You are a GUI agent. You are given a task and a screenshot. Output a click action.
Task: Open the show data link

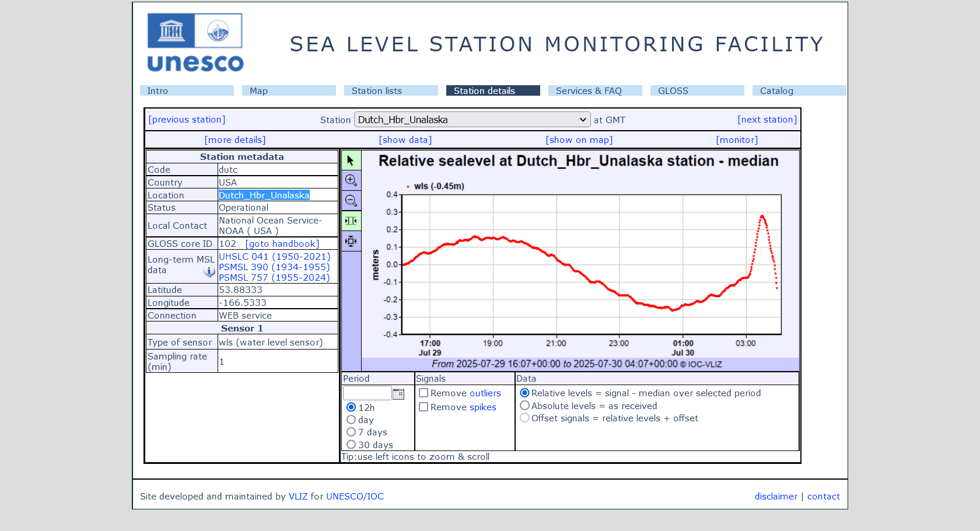point(405,140)
